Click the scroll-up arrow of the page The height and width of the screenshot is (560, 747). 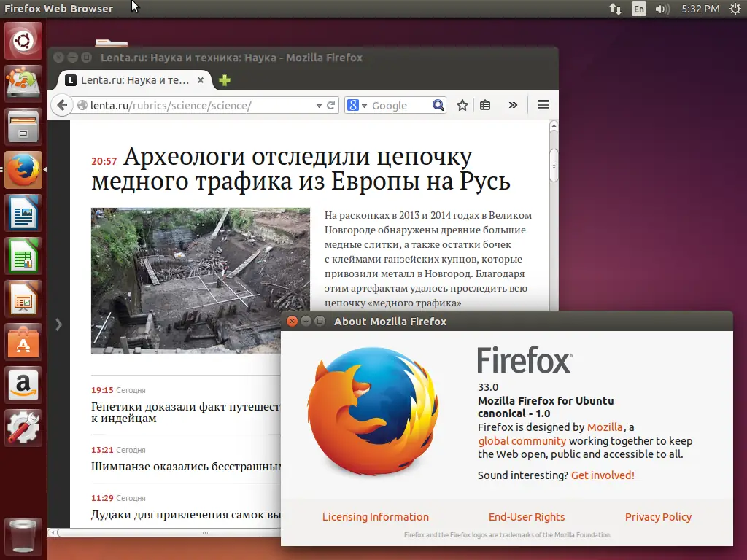(554, 125)
